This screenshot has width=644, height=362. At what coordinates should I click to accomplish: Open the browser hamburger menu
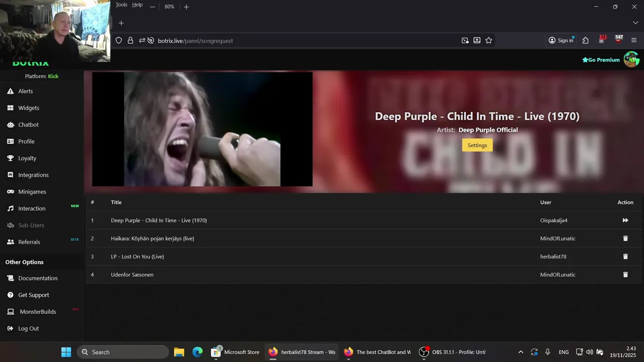pyautogui.click(x=634, y=40)
